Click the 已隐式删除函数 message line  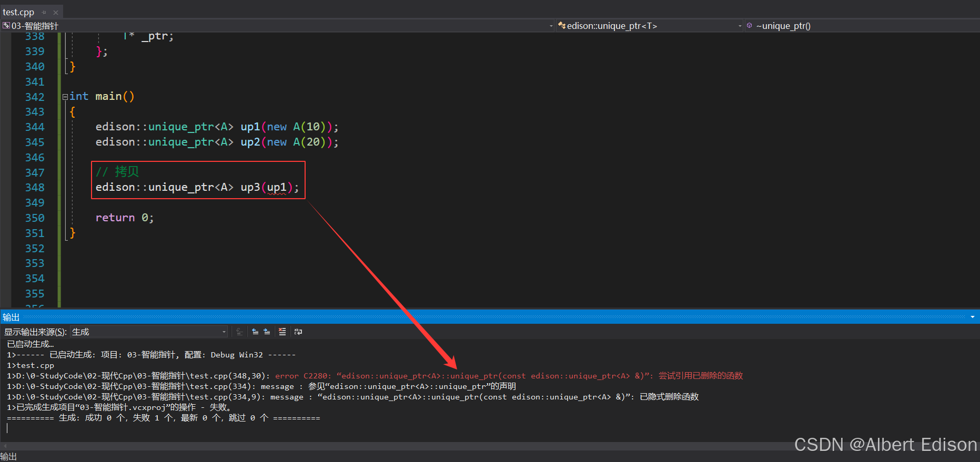pos(352,397)
